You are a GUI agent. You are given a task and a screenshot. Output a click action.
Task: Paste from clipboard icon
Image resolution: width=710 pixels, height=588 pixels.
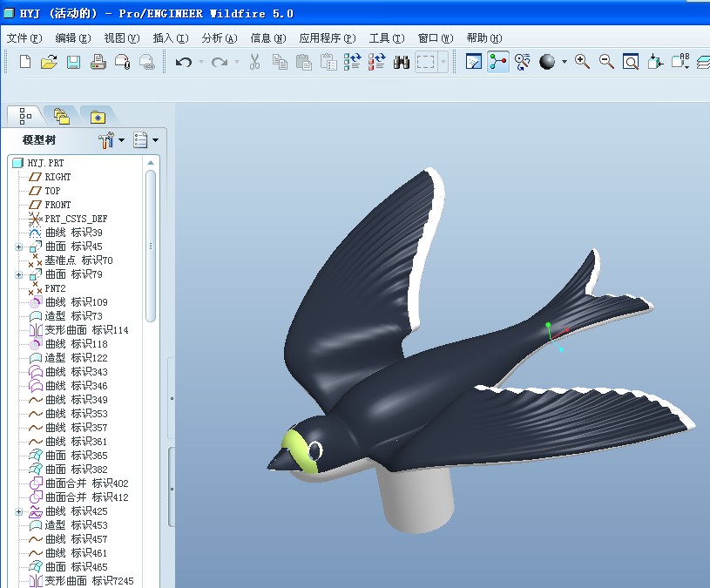[x=304, y=62]
